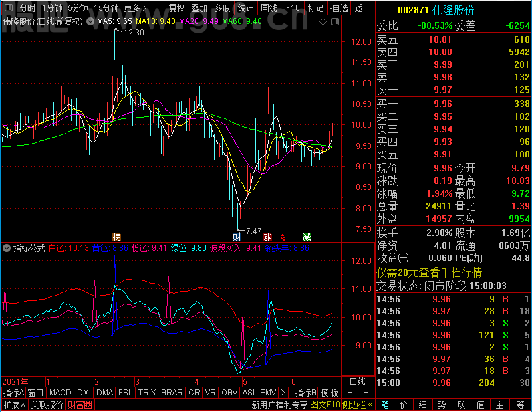Open the 关联报价 related quotes tab

[47, 405]
